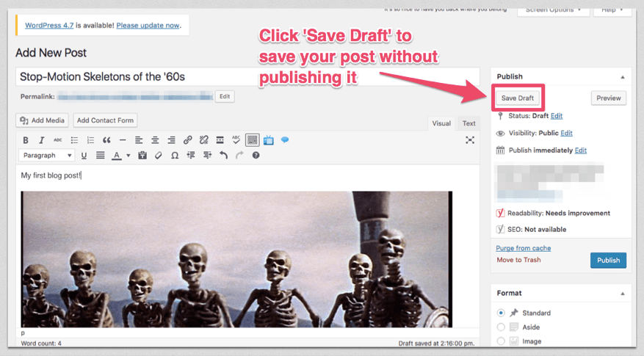Select the Image post format
The height and width of the screenshot is (356, 644).
point(501,341)
